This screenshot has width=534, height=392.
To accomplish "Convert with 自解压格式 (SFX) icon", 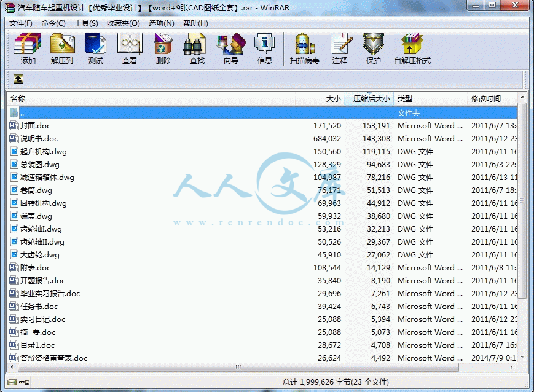I will tap(412, 49).
